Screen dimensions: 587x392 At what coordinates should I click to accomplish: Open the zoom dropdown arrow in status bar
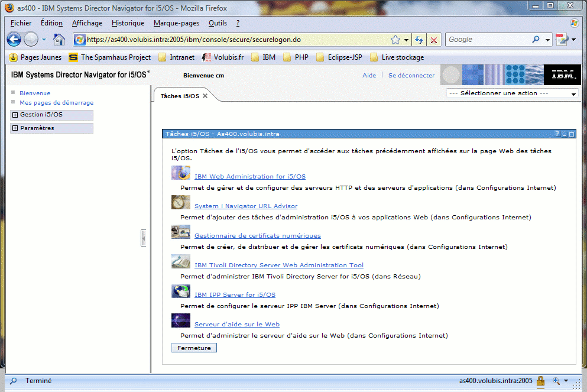566,381
